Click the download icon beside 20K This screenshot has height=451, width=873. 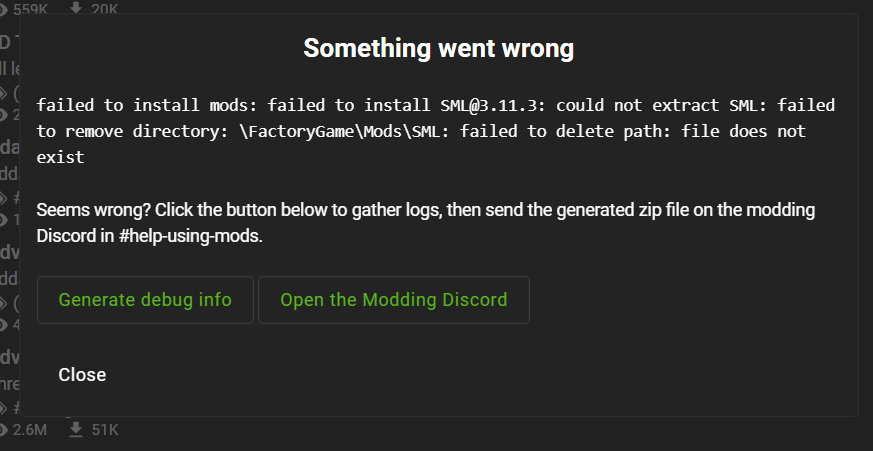(76, 9)
